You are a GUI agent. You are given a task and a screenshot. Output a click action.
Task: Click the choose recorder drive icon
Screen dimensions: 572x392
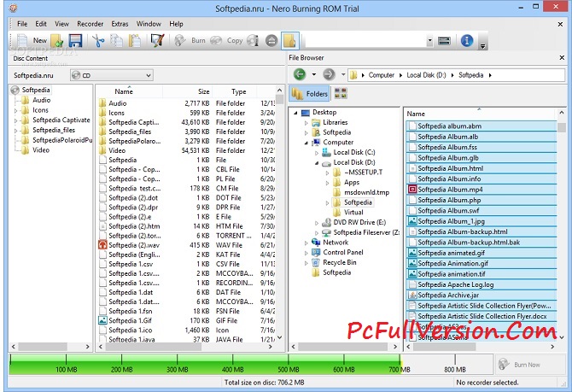(x=444, y=40)
